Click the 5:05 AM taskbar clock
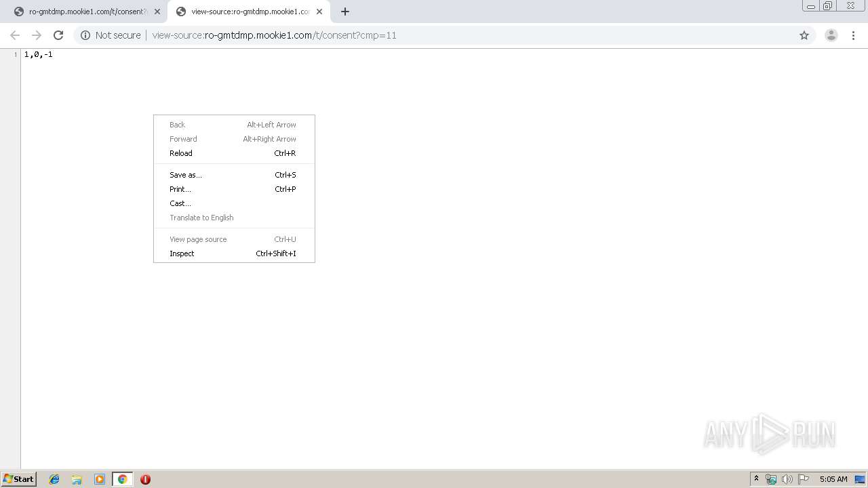 click(833, 479)
